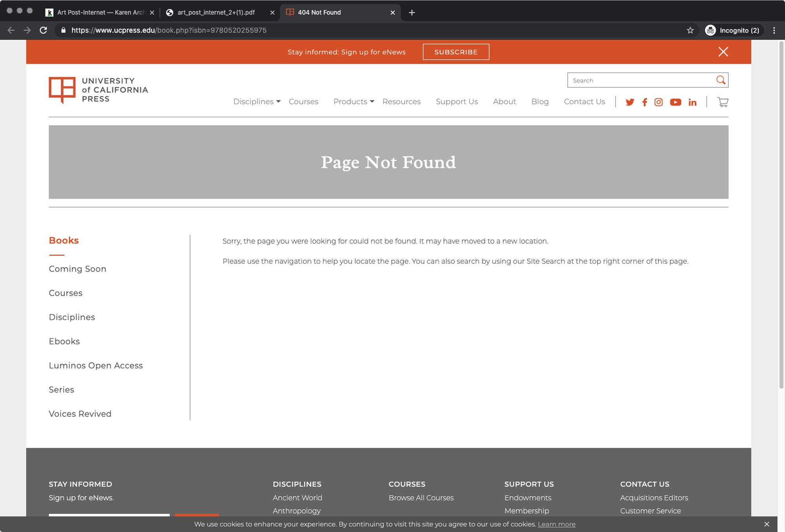785x532 pixels.
Task: Click the University of California Press logo
Action: click(x=98, y=90)
